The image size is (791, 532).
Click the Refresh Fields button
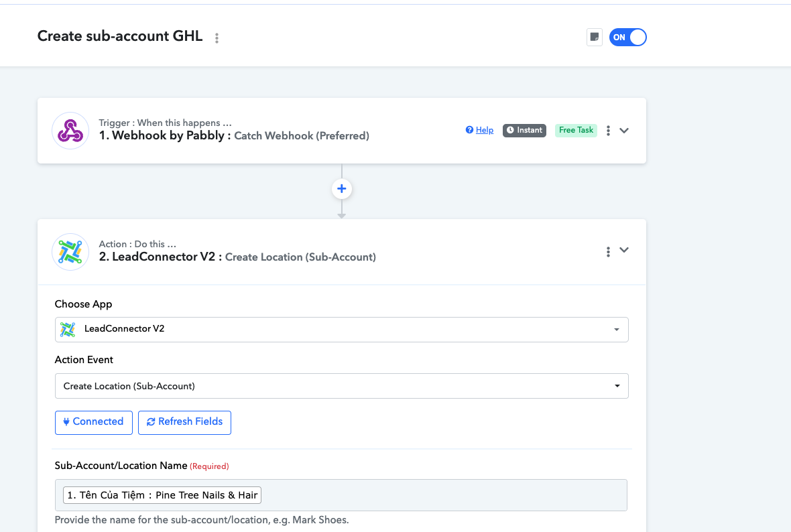click(x=184, y=422)
